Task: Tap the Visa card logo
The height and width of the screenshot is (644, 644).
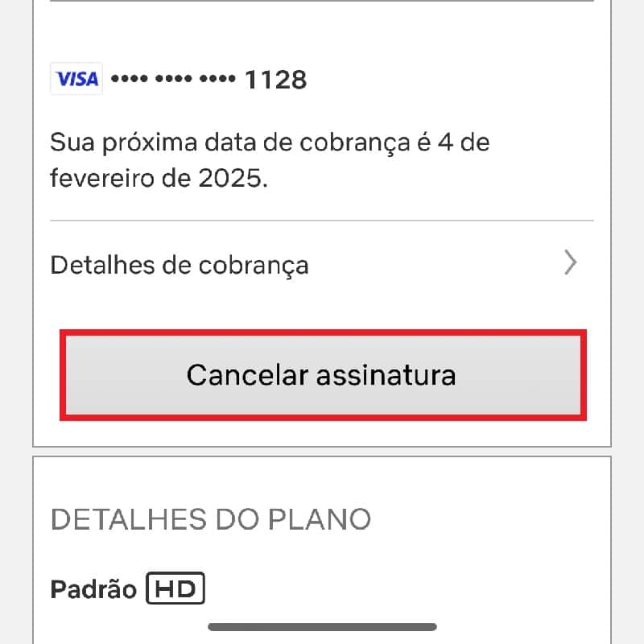Action: point(76,78)
